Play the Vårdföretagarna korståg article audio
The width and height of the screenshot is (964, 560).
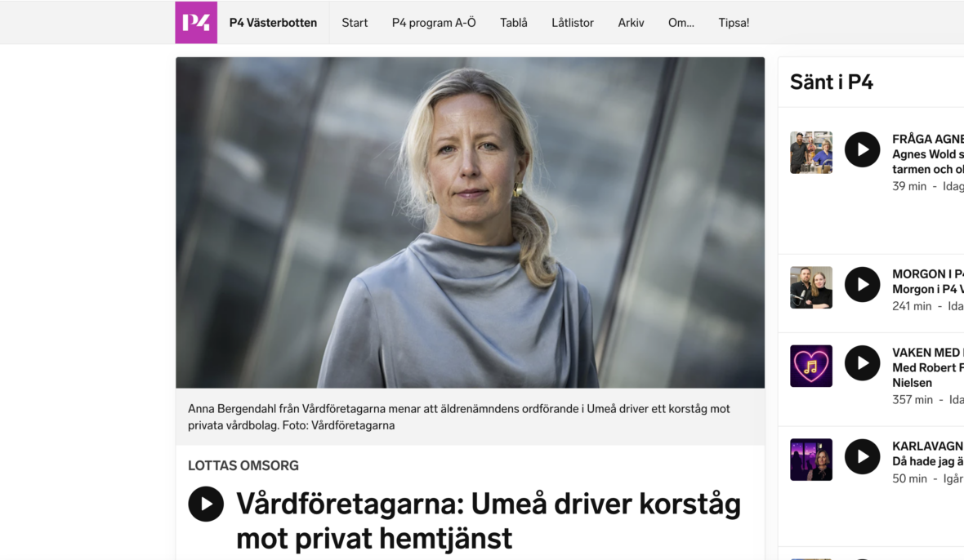pyautogui.click(x=206, y=504)
